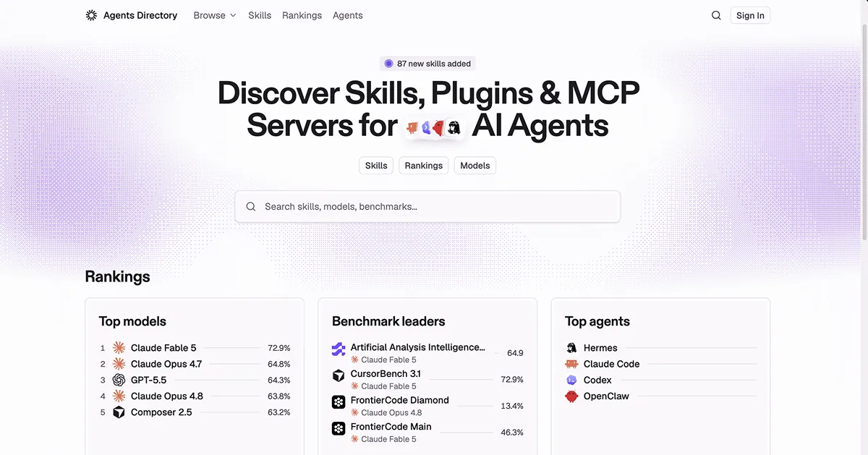Focus the Search skills, models, benchmarks field

pos(427,206)
